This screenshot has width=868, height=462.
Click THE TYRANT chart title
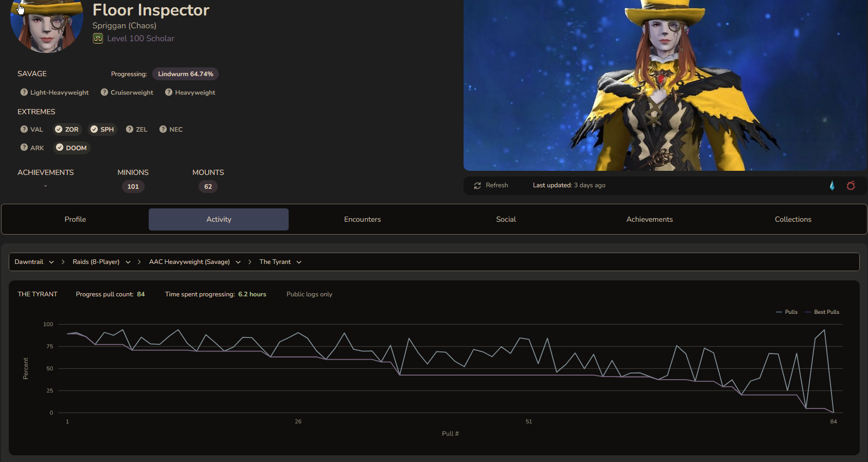pos(38,294)
